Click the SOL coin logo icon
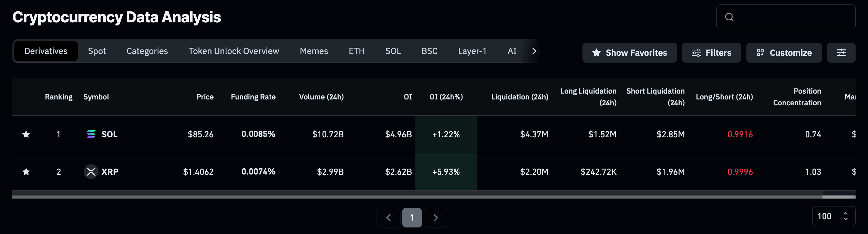This screenshot has width=868, height=234. (91, 134)
